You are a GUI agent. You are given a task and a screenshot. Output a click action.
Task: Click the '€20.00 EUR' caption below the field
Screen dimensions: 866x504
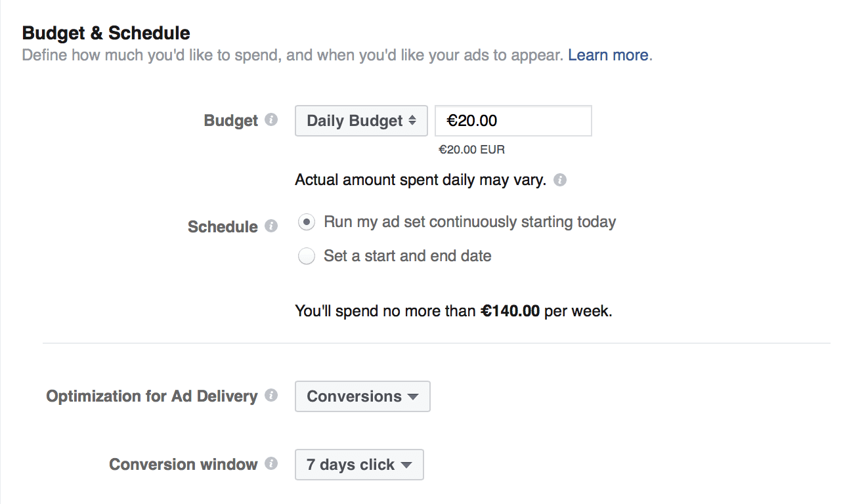pos(471,150)
